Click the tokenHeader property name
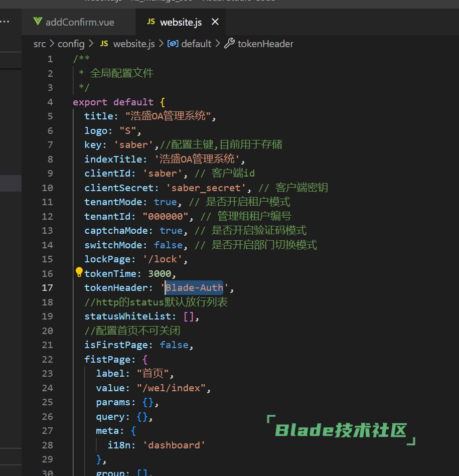The image size is (459, 476). tap(116, 288)
